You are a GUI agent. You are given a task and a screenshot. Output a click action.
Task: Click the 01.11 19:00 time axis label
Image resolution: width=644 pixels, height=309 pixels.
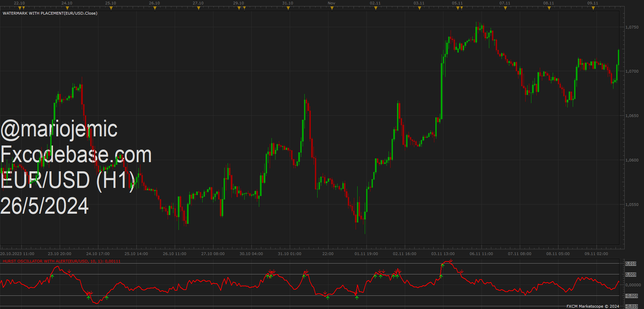click(x=366, y=254)
